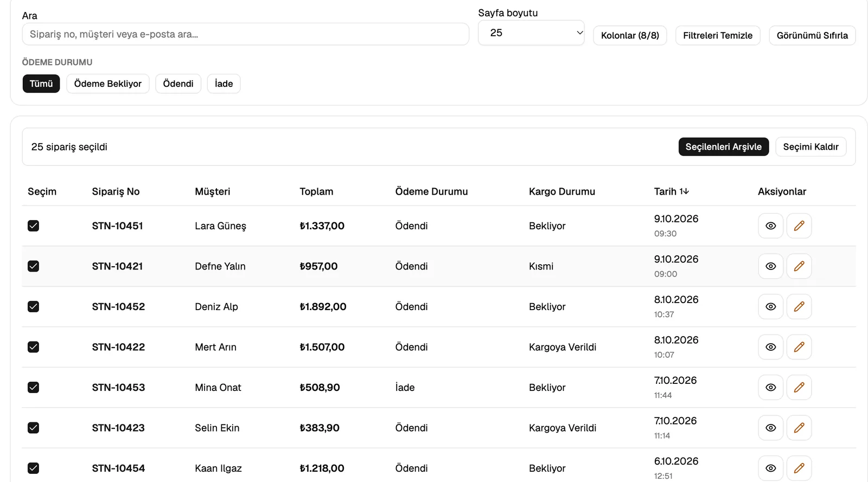Edit Defne Yalın's order
This screenshot has height=482, width=868.
click(799, 266)
